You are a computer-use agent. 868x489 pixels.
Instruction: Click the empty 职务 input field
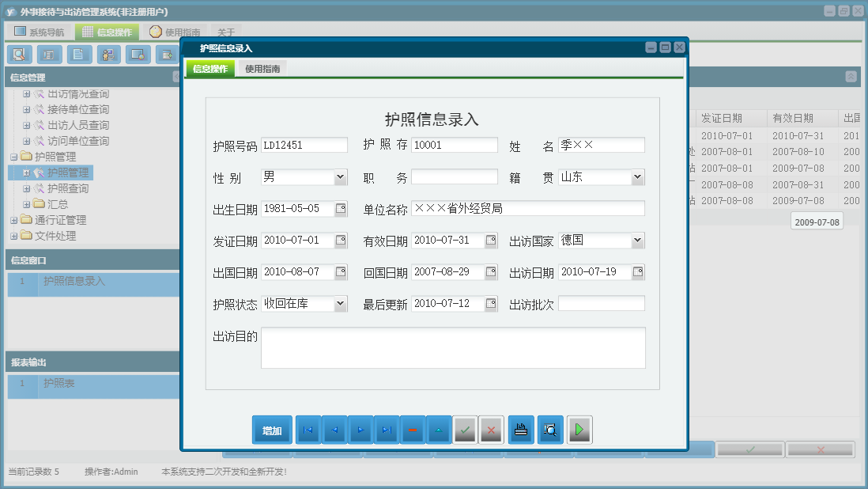coord(455,177)
